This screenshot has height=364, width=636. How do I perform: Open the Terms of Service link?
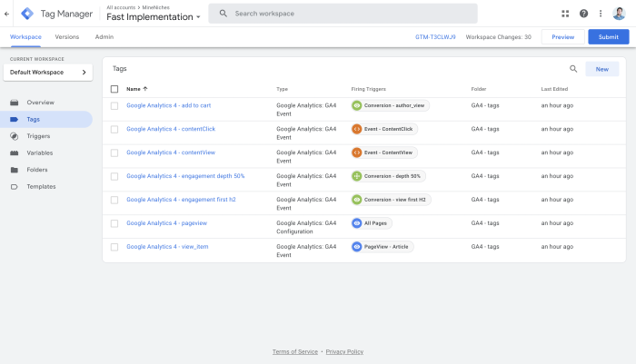tap(295, 351)
